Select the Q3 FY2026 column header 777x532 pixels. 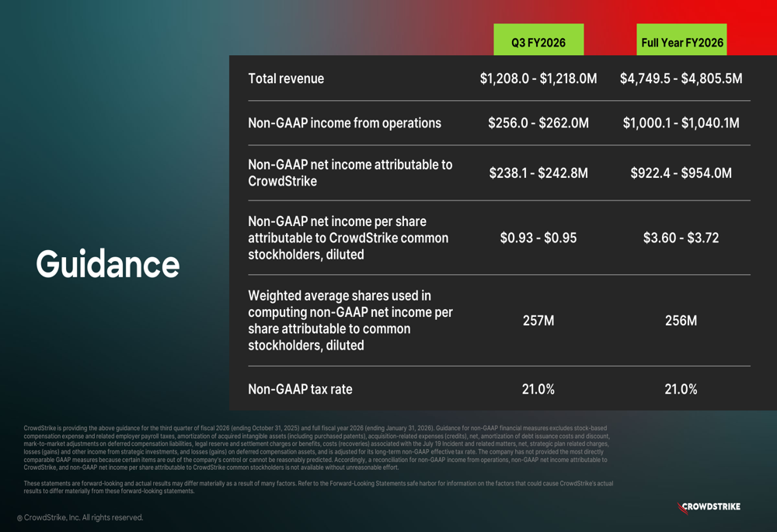pos(538,43)
